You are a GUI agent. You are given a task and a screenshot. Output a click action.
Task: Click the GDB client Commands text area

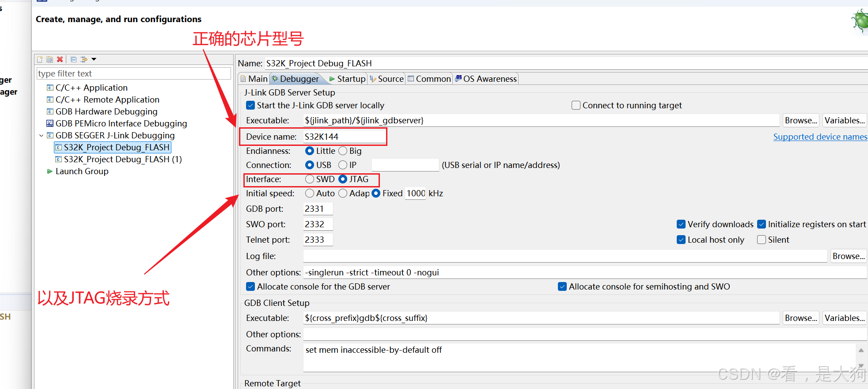(x=579, y=357)
